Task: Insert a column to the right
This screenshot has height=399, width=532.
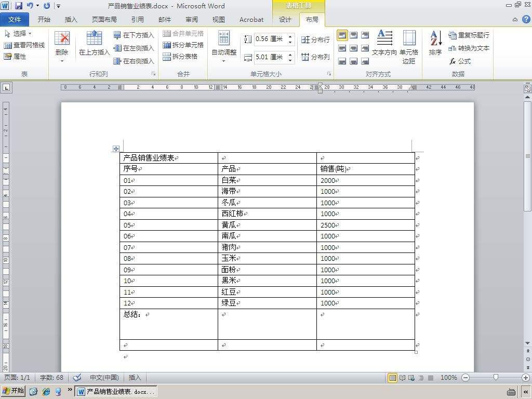Action: [134, 61]
